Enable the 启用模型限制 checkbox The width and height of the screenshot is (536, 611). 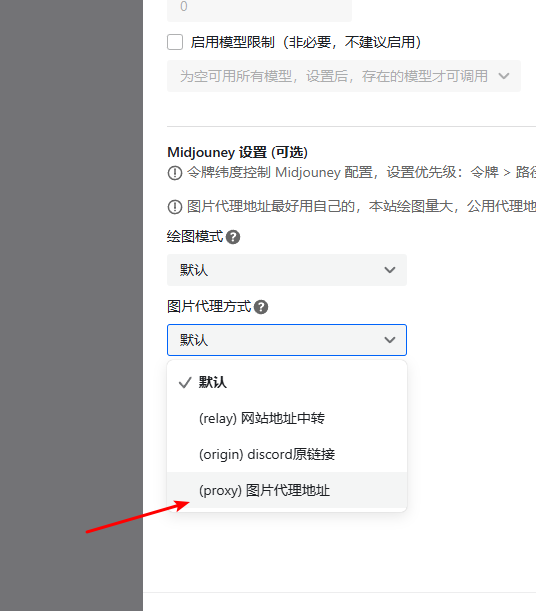(175, 42)
